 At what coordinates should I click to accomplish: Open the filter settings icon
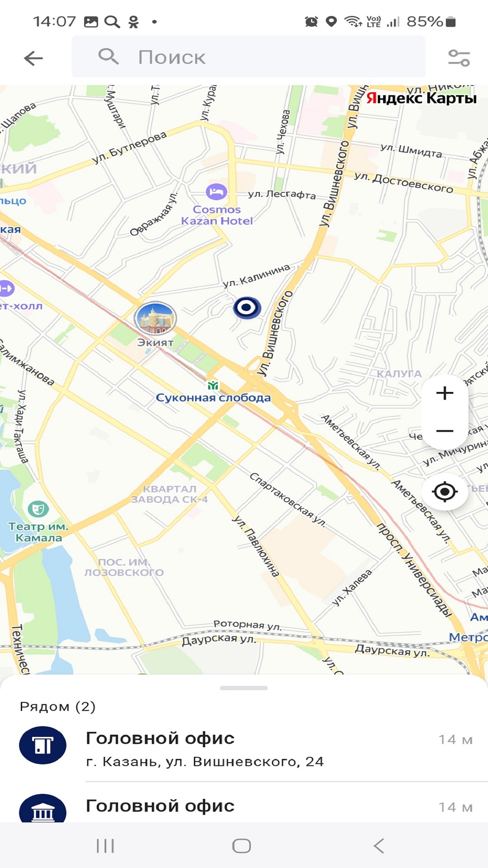click(459, 58)
